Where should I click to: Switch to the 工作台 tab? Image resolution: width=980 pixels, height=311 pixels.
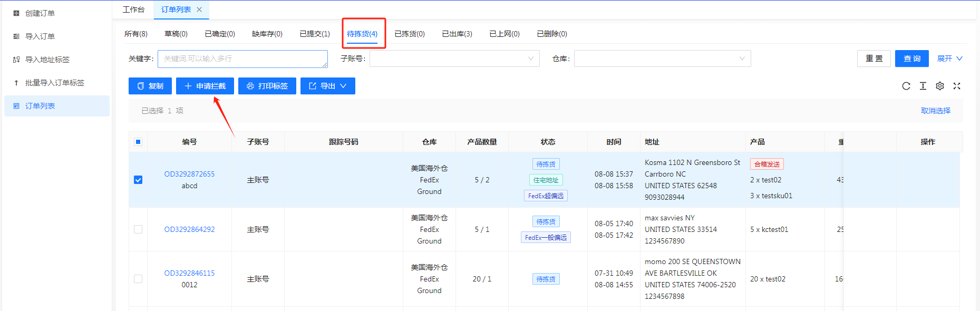coord(133,9)
